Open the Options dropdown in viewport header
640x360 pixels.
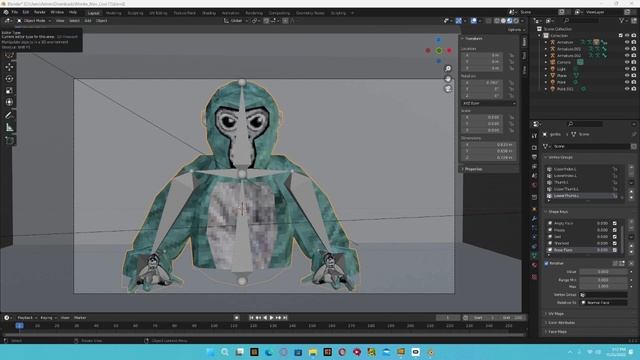pyautogui.click(x=516, y=30)
